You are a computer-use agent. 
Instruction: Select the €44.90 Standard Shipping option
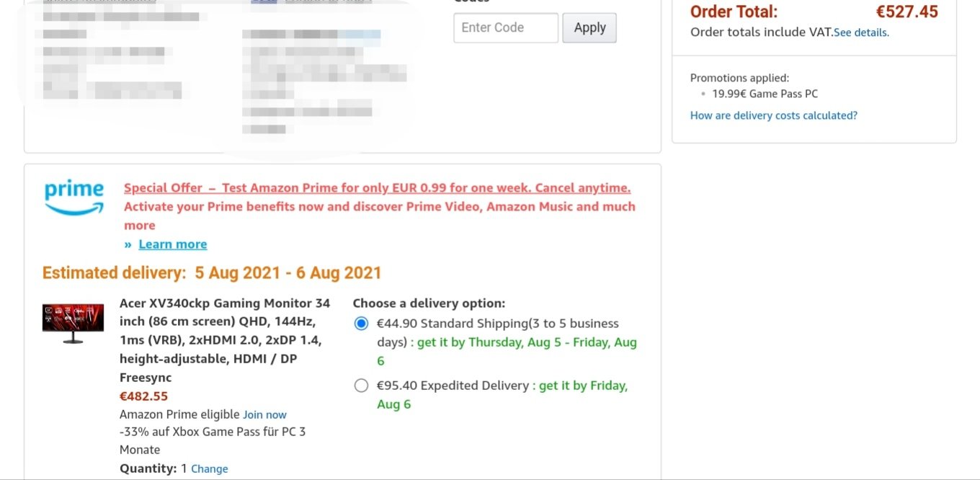coord(362,324)
